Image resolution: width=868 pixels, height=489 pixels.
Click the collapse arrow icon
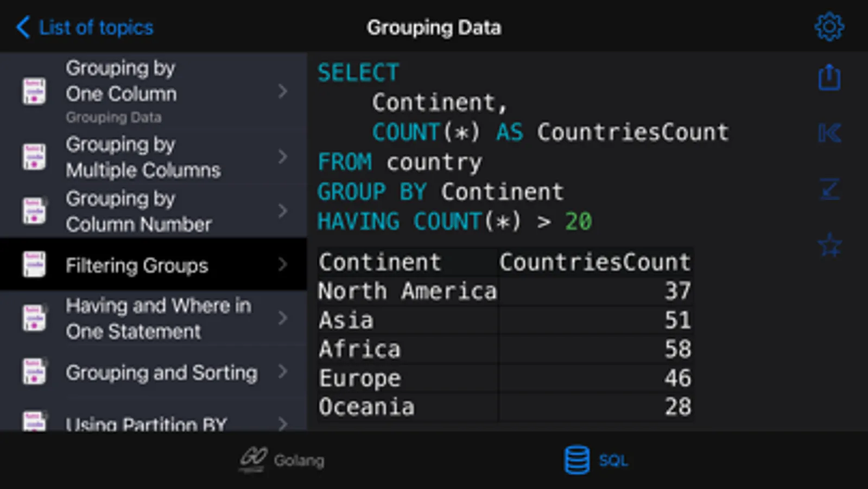829,189
